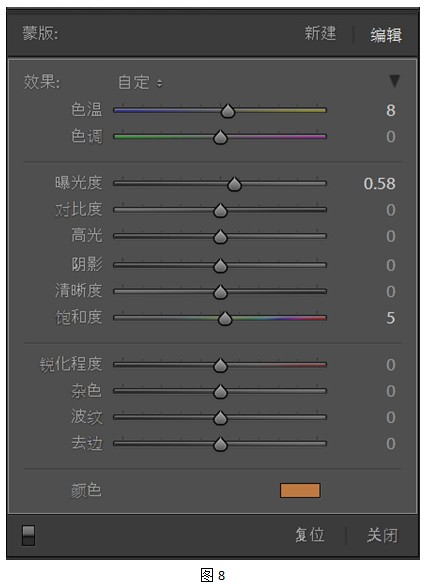Image resolution: width=426 pixels, height=585 pixels.
Task: Click the 曝光度 slider handle
Action: coord(234,184)
